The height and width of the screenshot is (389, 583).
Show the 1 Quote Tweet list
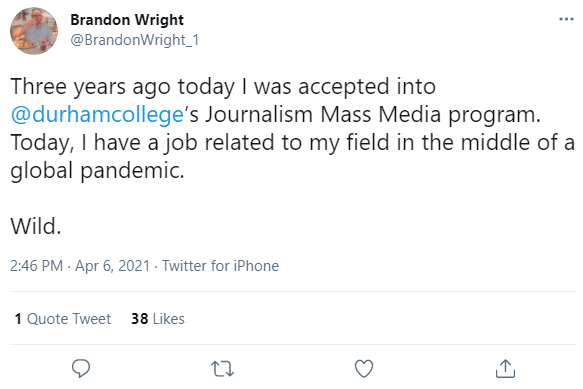tap(63, 319)
